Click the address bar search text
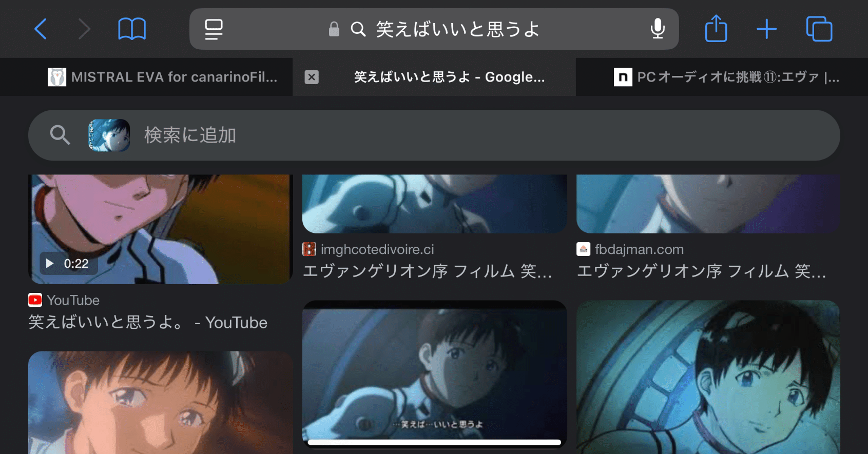 click(458, 29)
